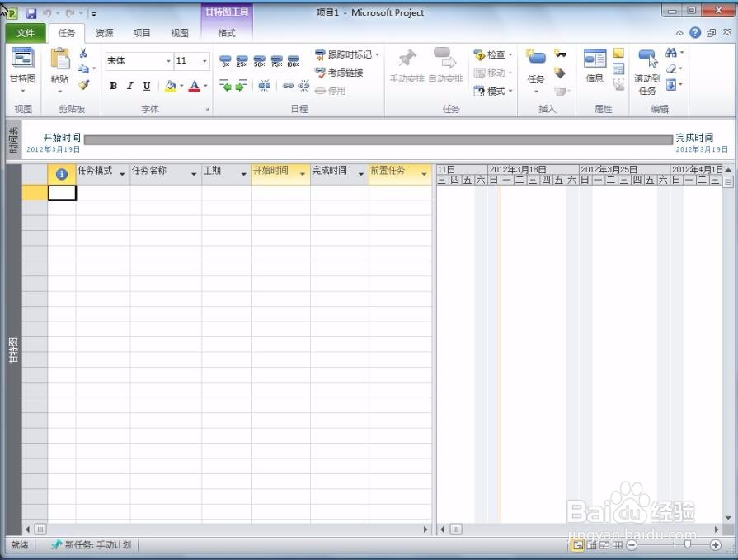Unlink tasks with broken chain icon
Image resolution: width=738 pixels, height=560 pixels.
(304, 85)
